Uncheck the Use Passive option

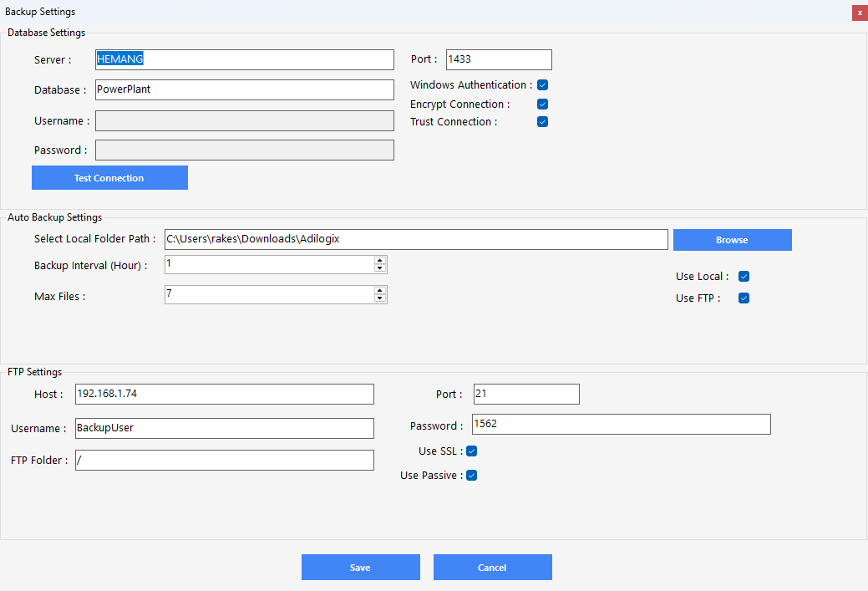coord(471,476)
